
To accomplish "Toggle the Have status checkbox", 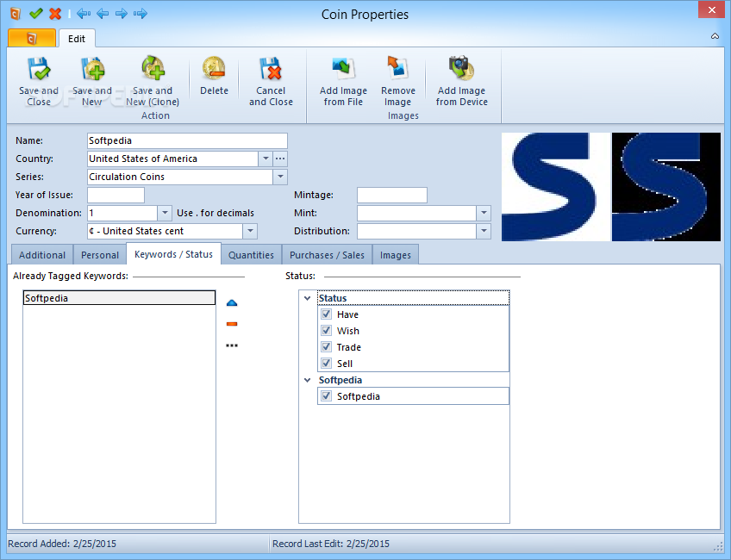I will pyautogui.click(x=327, y=314).
